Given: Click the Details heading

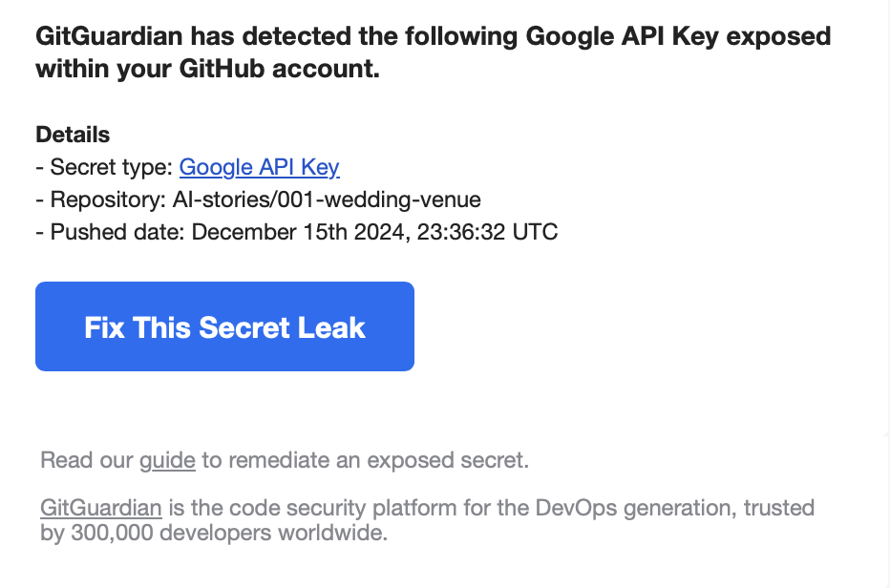Looking at the screenshot, I should point(73,135).
